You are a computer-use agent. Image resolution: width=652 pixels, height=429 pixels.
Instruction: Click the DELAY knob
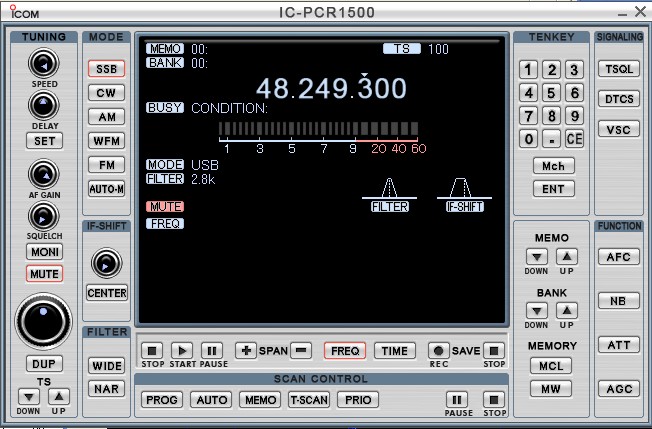(44, 105)
